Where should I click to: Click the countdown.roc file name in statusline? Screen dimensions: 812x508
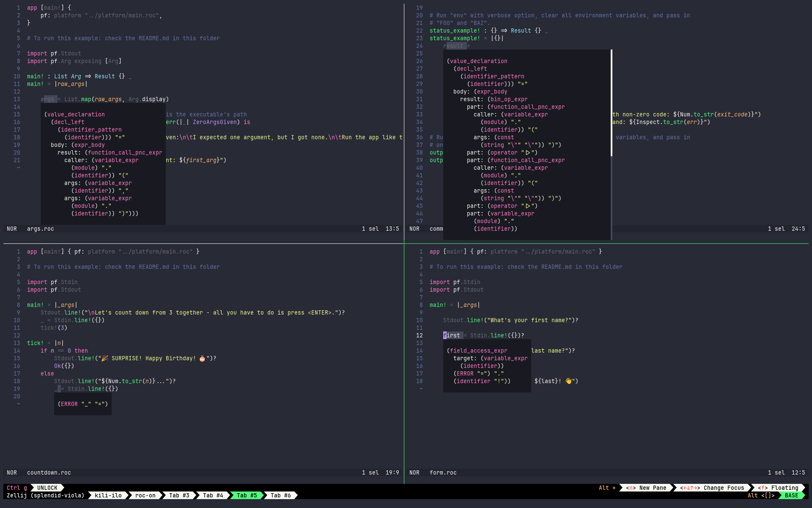tap(49, 472)
